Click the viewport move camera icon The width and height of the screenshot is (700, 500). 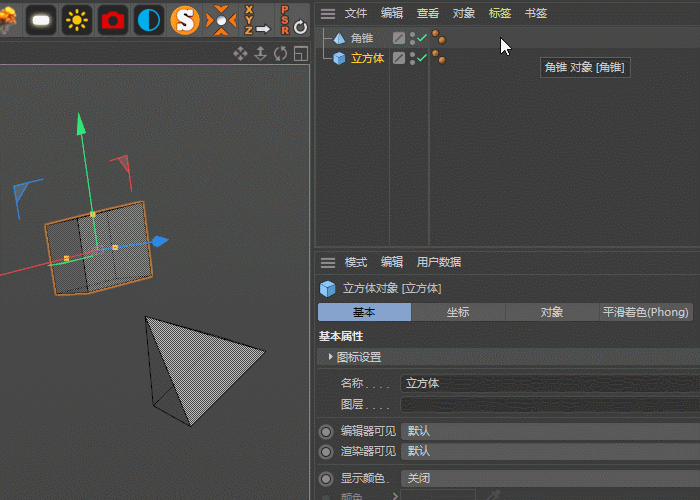coord(240,54)
